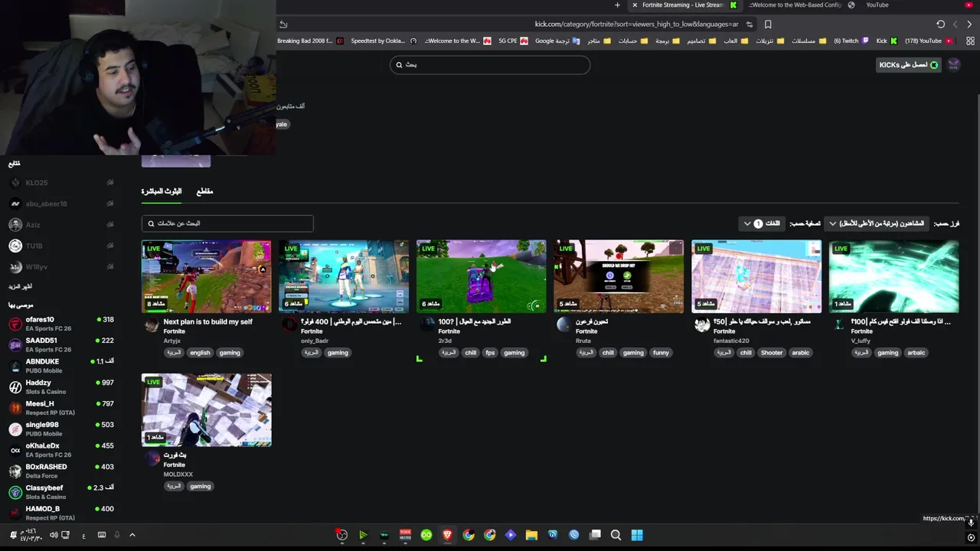Click the Shooter tag under fantastic420 stream
This screenshot has width=980, height=551.
(x=772, y=353)
